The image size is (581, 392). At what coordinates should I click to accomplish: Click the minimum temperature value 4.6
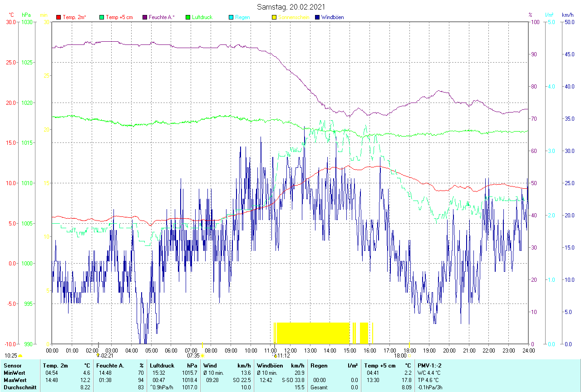[x=87, y=373]
